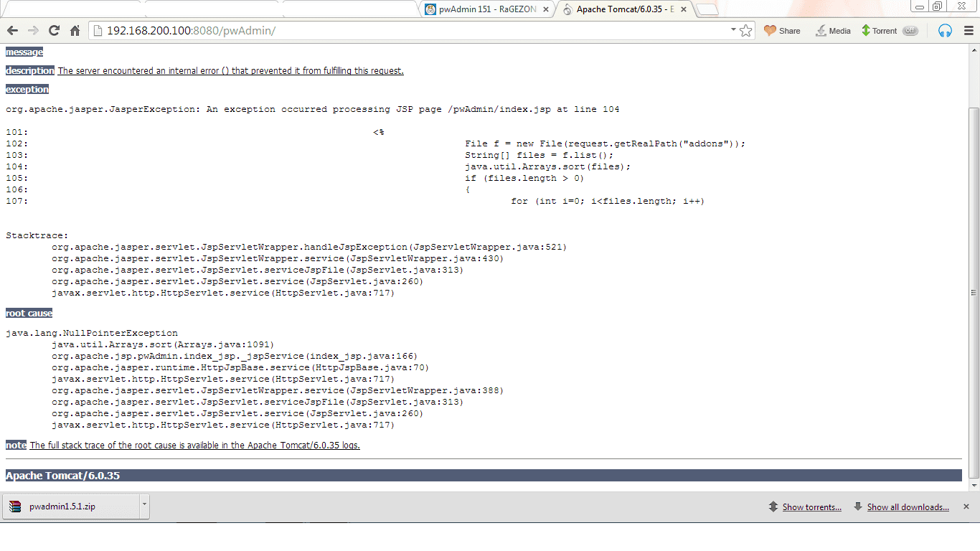Viewport: 980px width, 551px height.
Task: Click the forward navigation arrow
Action: point(33,30)
